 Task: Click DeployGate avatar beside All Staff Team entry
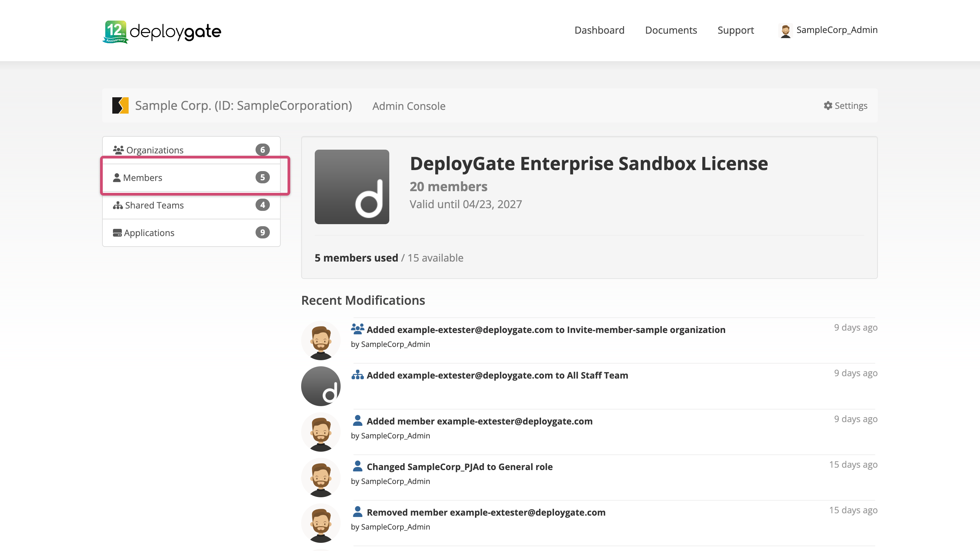(321, 386)
